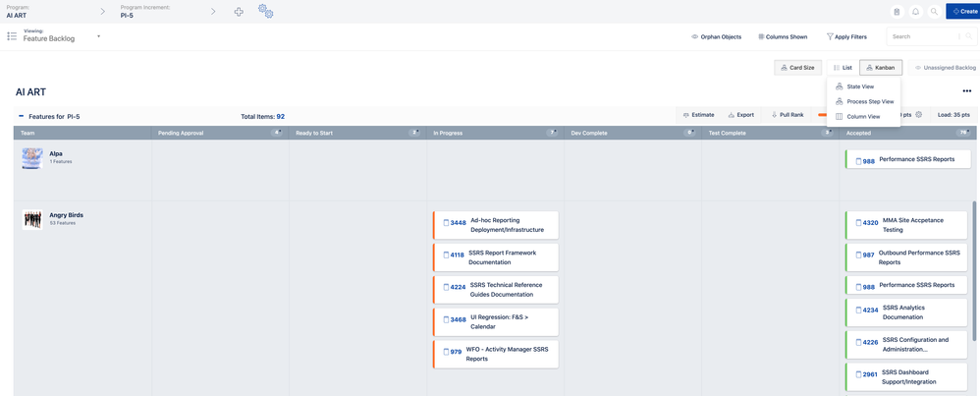Click the plus icon in the top bar
Viewport: 980px width, 396px height.
239,11
